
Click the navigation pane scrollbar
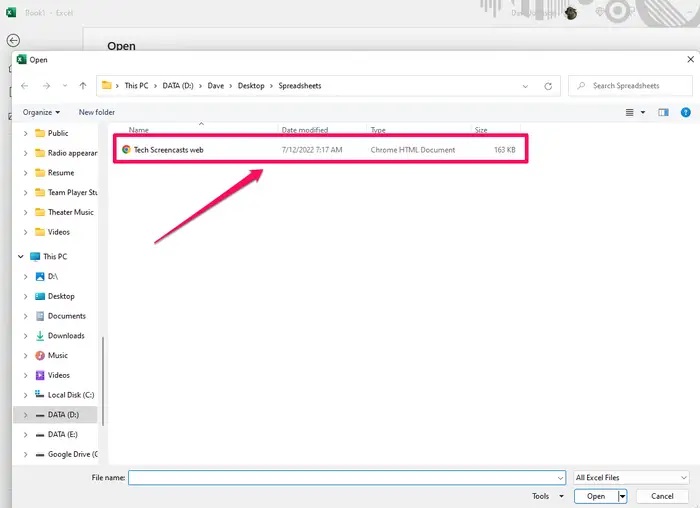(103, 381)
